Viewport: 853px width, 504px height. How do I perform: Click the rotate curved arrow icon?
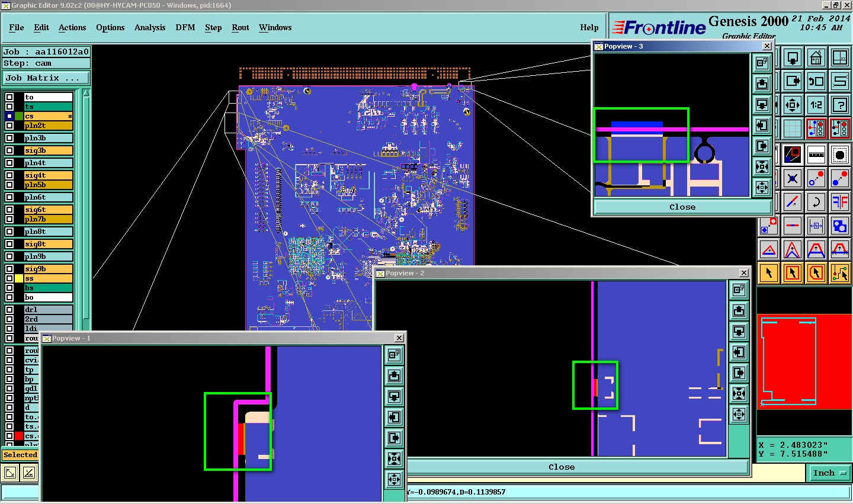[x=816, y=202]
